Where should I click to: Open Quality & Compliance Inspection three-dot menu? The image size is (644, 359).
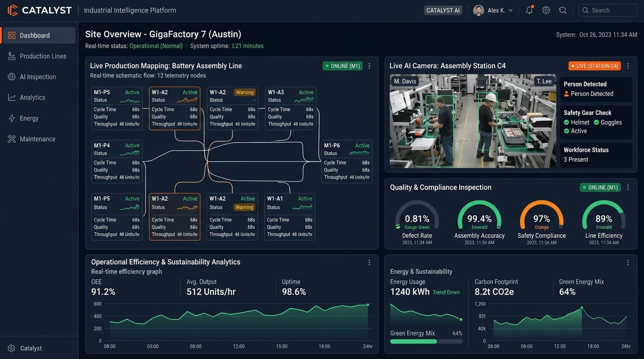(x=628, y=187)
